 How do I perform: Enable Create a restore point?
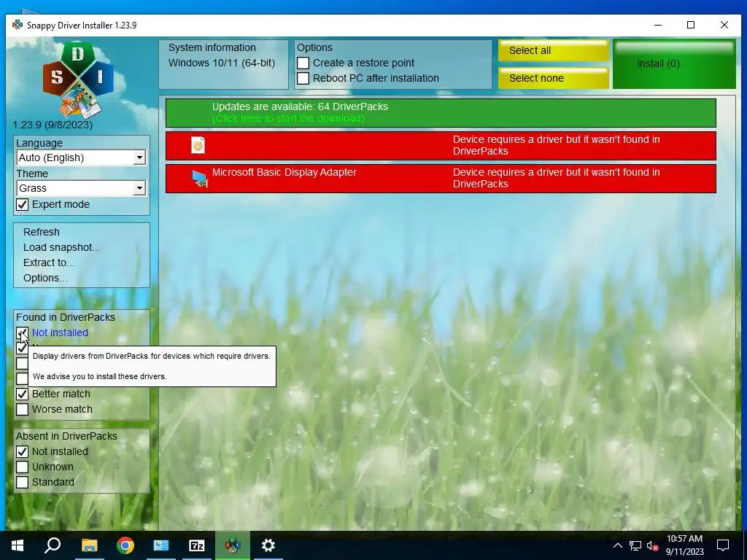pos(303,63)
